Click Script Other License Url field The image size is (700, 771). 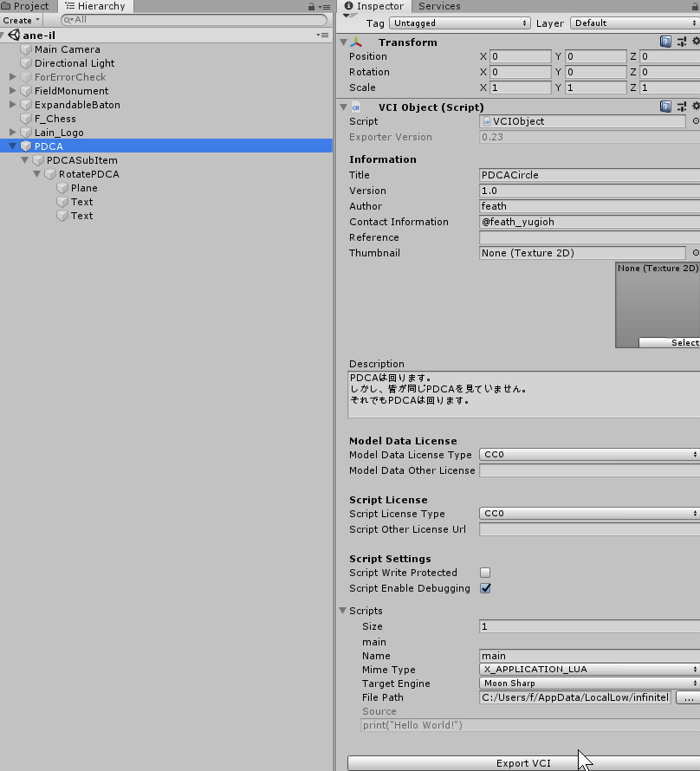pos(589,529)
